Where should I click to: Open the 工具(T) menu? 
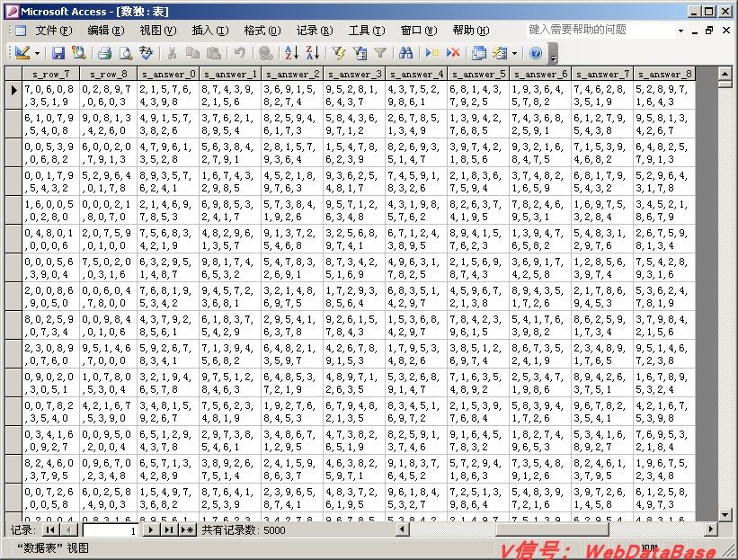point(367,31)
